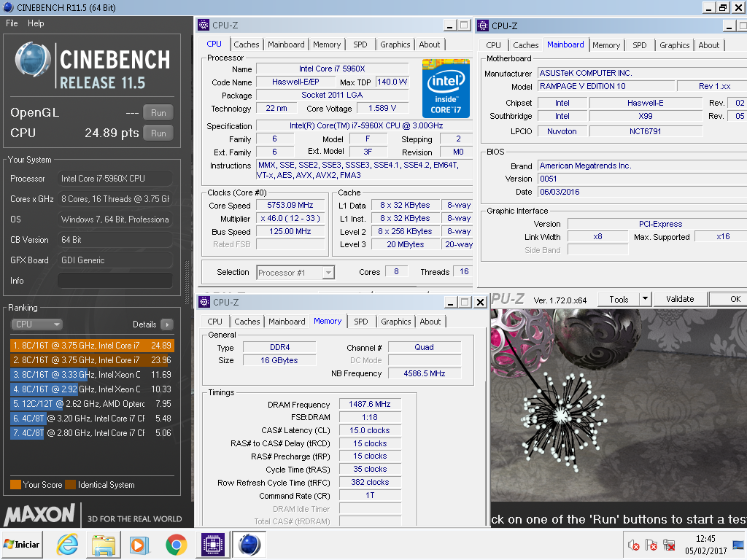Click the Intel Core i7 logo badge

click(446, 88)
